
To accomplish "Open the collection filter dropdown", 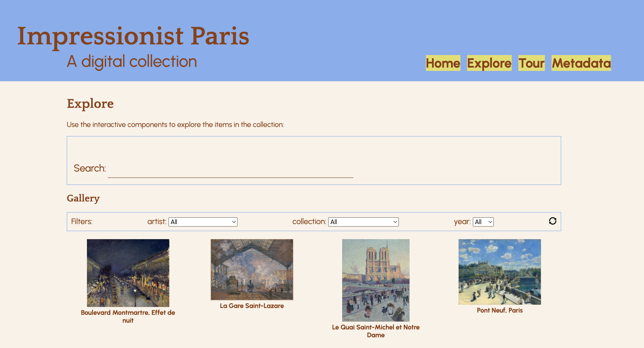I will pos(363,222).
